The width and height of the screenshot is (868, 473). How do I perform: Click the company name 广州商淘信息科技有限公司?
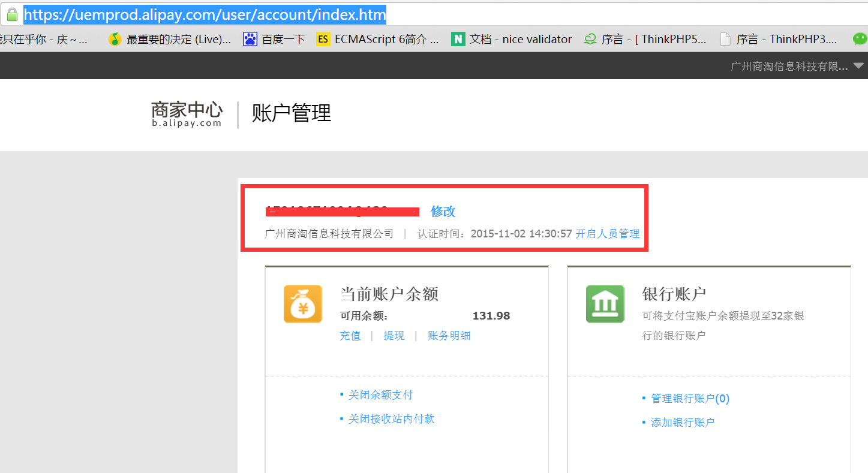click(329, 234)
